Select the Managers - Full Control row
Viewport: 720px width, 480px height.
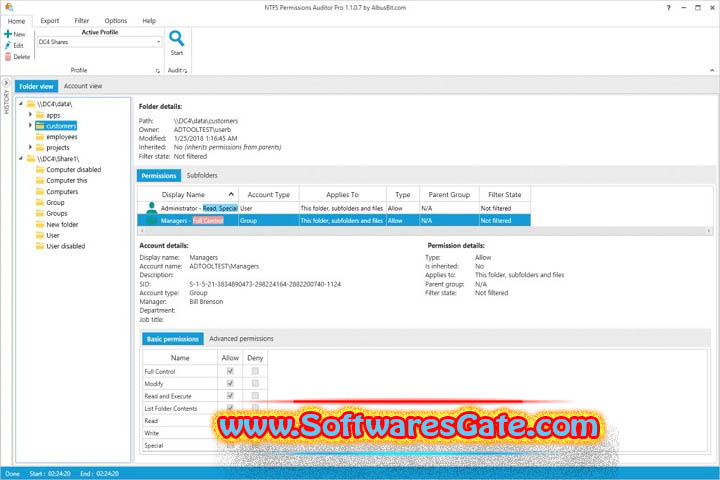point(334,220)
